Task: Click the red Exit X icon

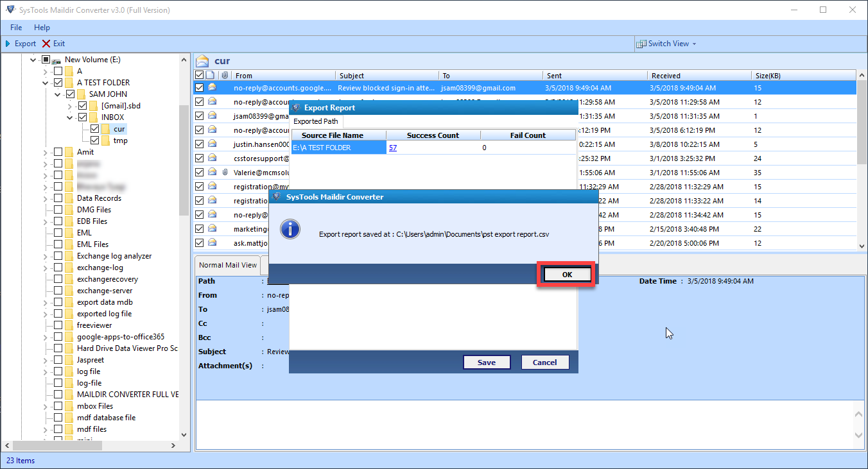Action: coord(46,44)
